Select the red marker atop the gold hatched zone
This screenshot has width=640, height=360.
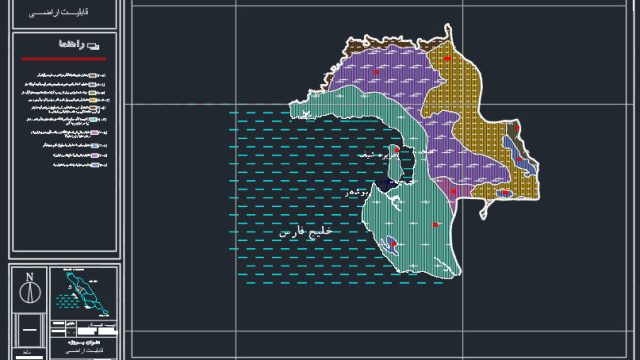point(447,58)
